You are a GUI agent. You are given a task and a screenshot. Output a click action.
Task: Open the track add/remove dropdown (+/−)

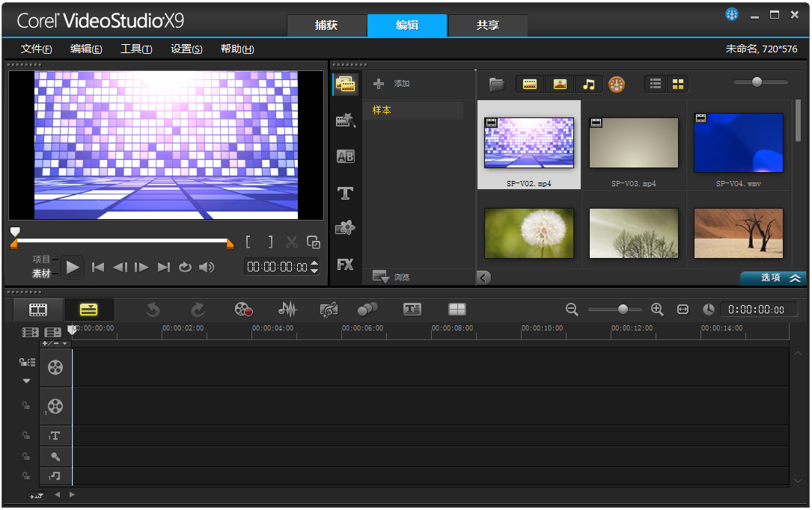pos(55,343)
